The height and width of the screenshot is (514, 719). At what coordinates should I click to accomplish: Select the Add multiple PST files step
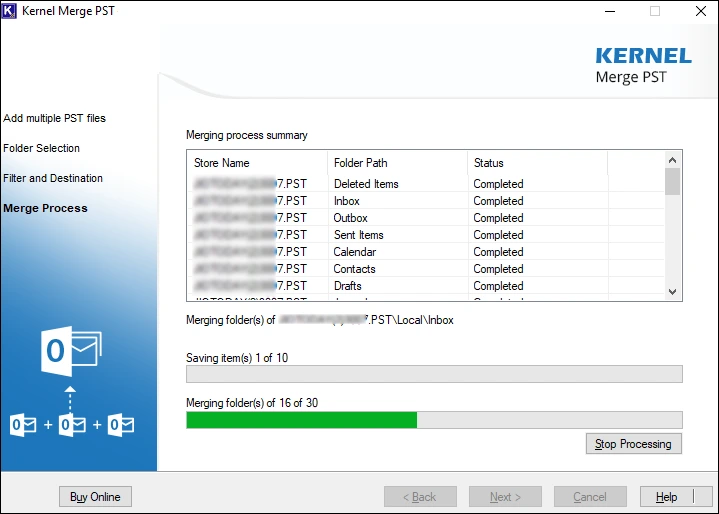[x=54, y=118]
